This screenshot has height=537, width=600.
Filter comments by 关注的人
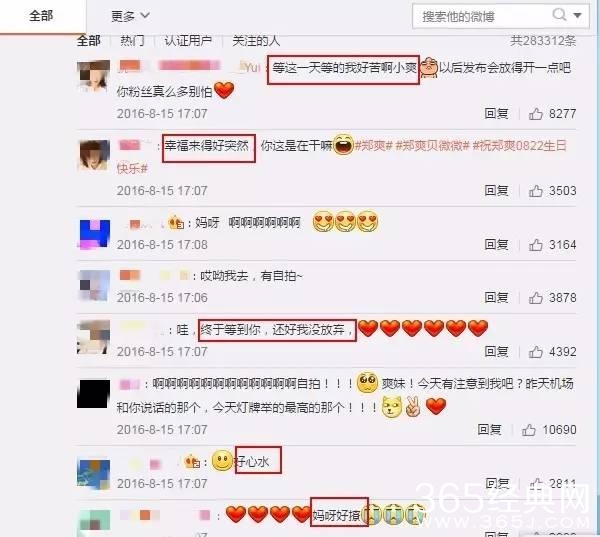coord(256,41)
